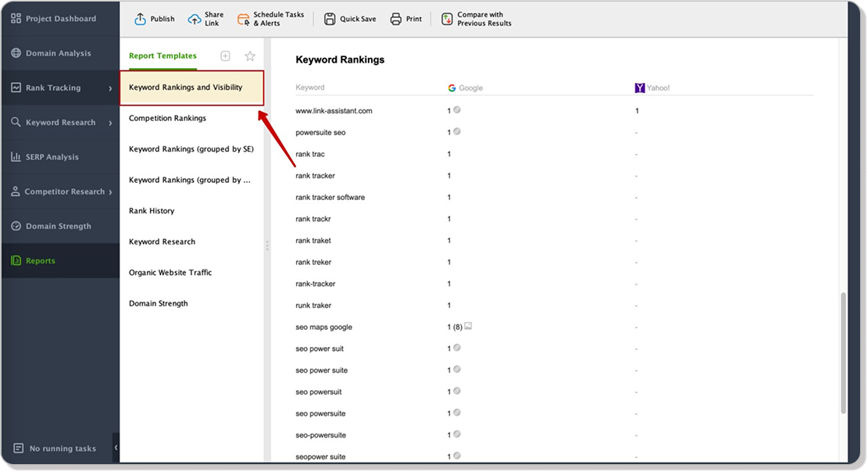The width and height of the screenshot is (868, 472).
Task: Click the Share Link cloud icon
Action: 195,20
